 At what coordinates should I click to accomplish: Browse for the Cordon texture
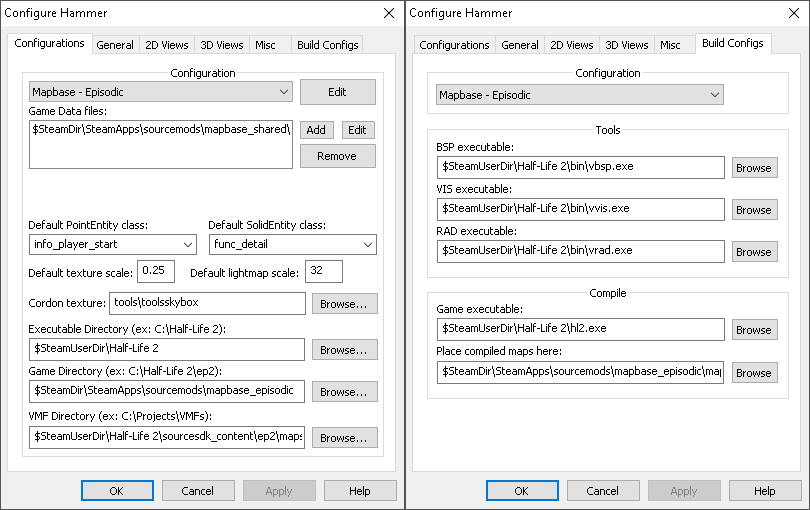344,303
